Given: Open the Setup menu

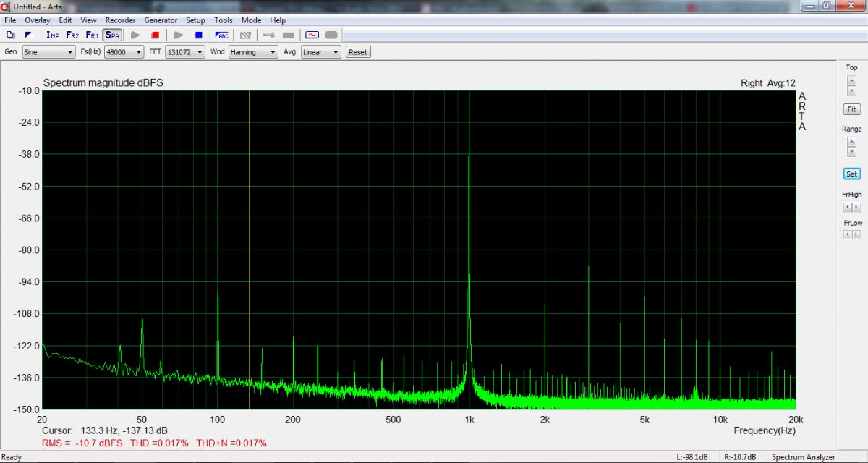Looking at the screenshot, I should pos(195,20).
